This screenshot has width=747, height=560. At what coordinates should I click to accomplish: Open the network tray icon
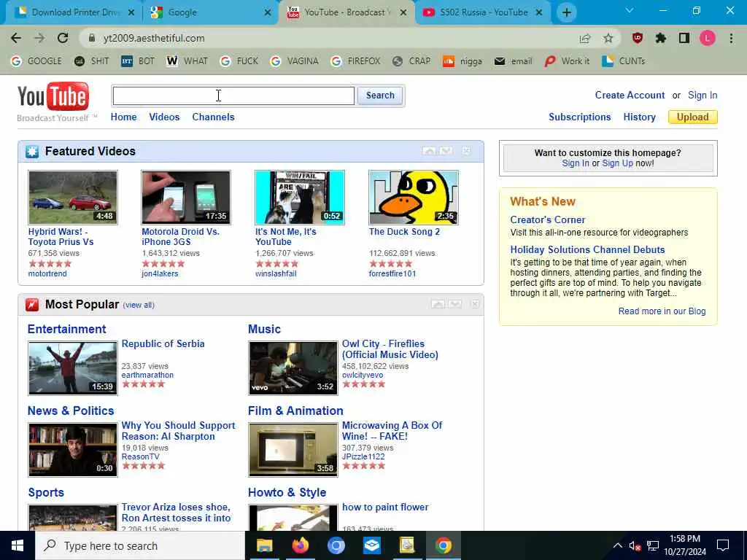coord(653,546)
